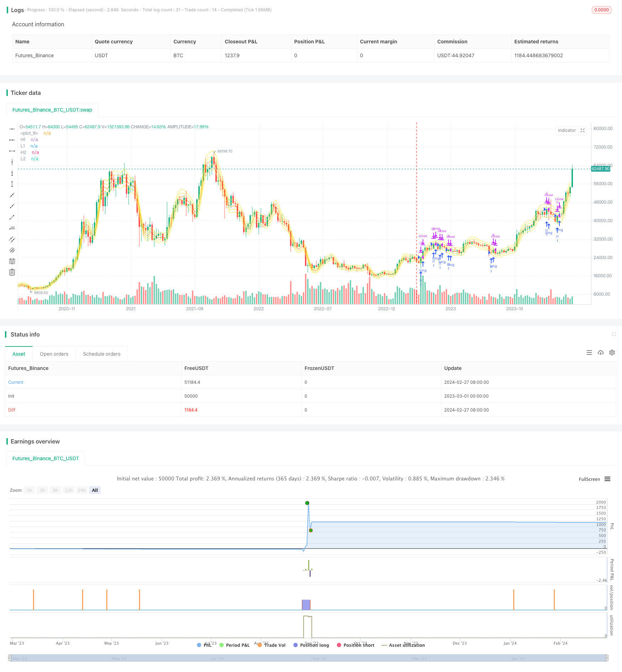Collapse the Status info panel
Screen dimensions: 622x672
click(x=613, y=334)
